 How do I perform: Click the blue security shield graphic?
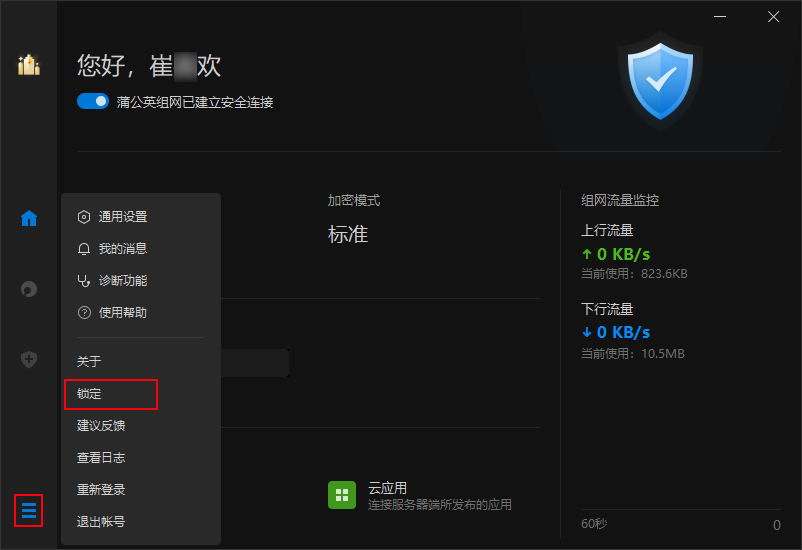pyautogui.click(x=660, y=82)
